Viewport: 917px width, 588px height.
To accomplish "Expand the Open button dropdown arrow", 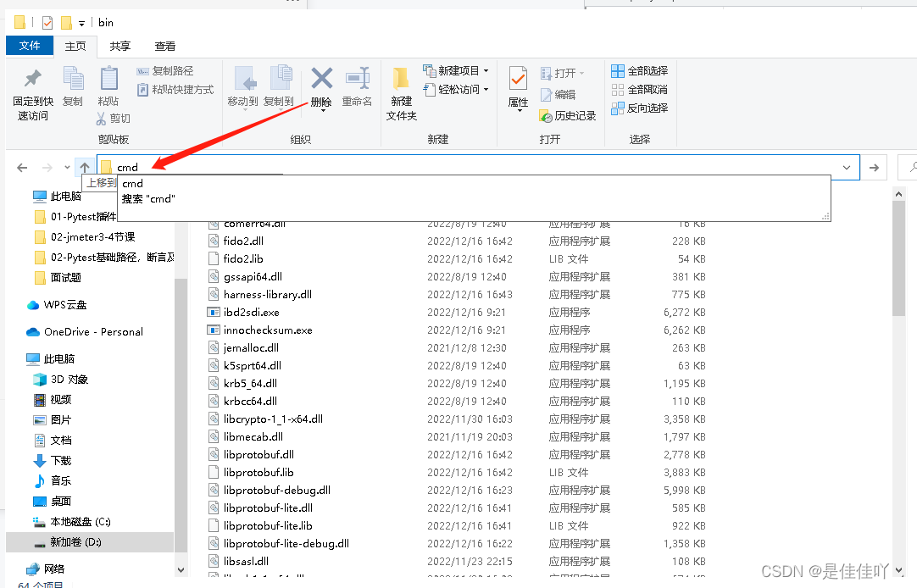I will click(582, 73).
